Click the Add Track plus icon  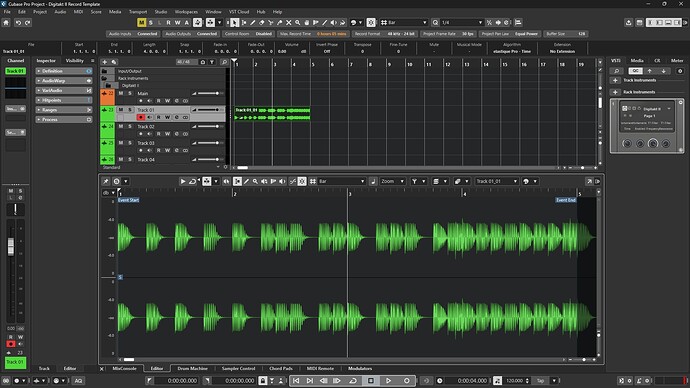pos(104,62)
